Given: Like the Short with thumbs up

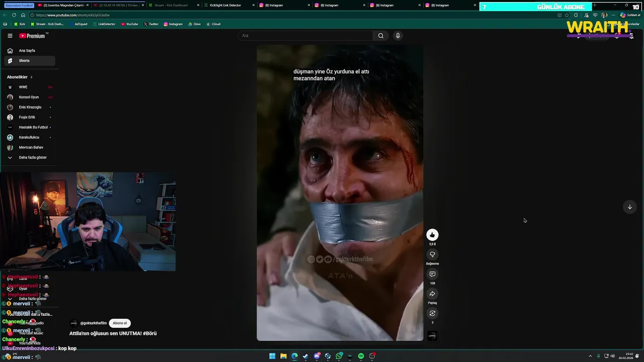Looking at the screenshot, I should point(432,235).
